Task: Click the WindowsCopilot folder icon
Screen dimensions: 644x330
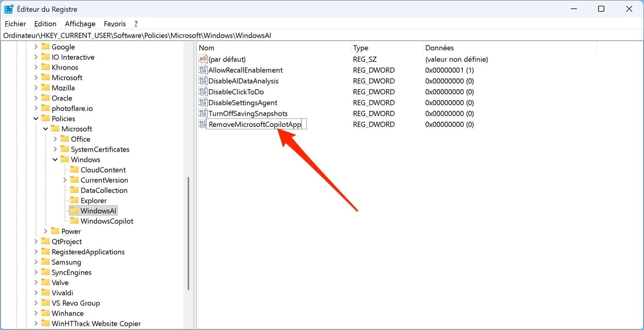Action: click(x=74, y=221)
